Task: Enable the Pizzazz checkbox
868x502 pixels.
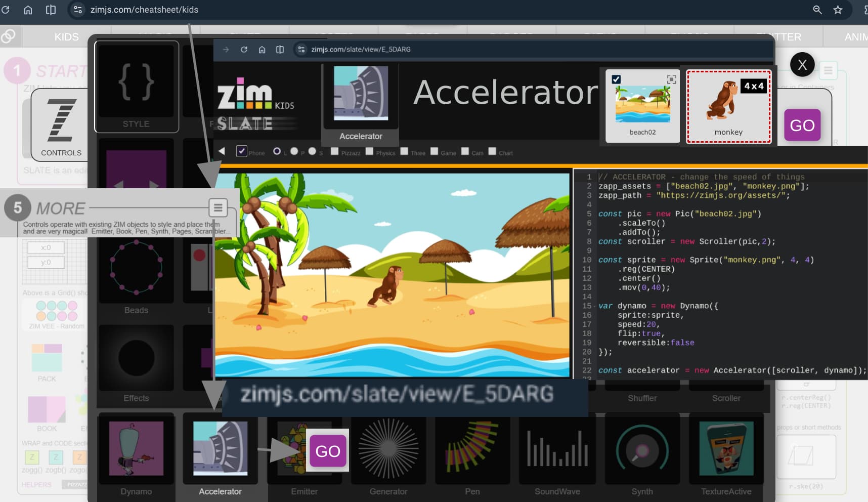Action: point(334,151)
